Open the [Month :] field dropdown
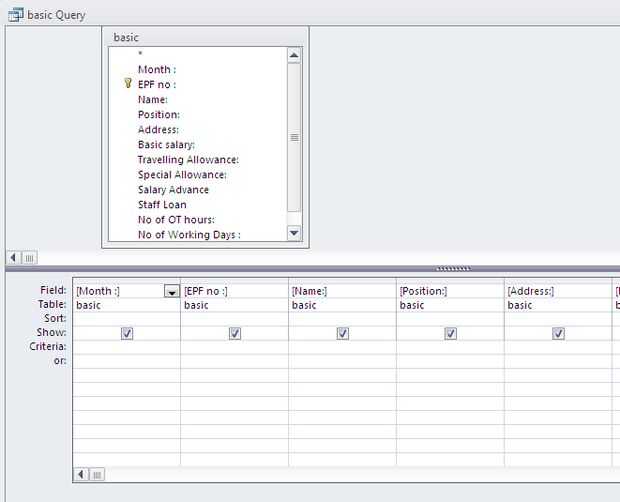Viewport: 620px width, 502px height. 172,292
